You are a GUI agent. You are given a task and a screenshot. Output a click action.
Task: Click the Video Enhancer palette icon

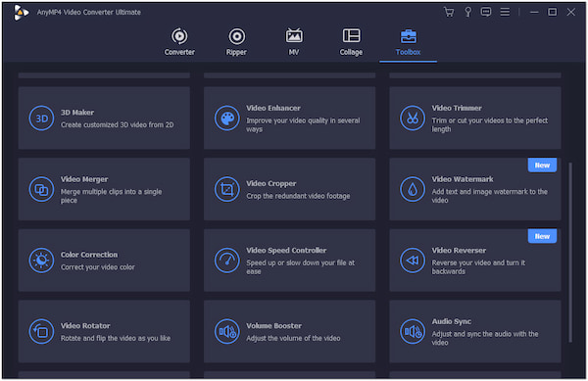coord(227,119)
